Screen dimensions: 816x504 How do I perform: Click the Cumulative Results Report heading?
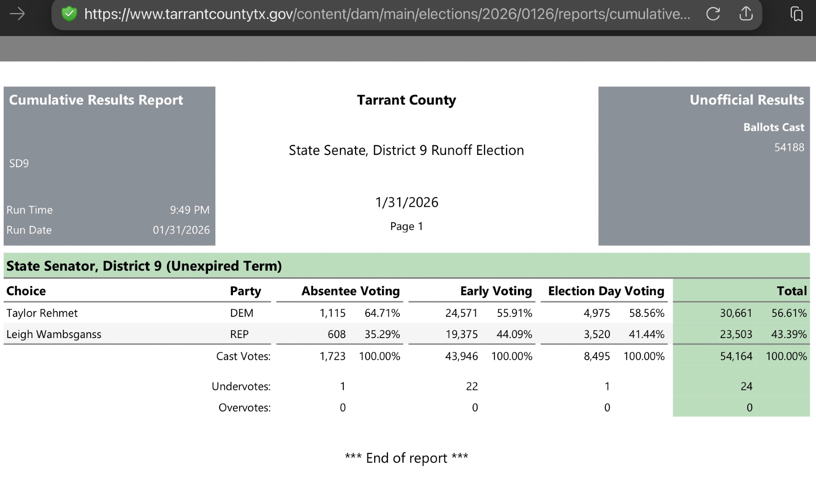96,100
